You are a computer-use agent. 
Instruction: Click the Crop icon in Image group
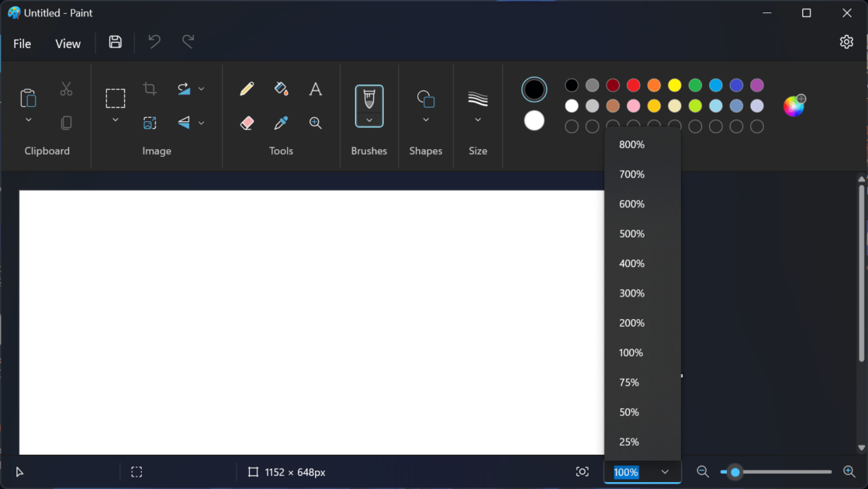pos(150,88)
